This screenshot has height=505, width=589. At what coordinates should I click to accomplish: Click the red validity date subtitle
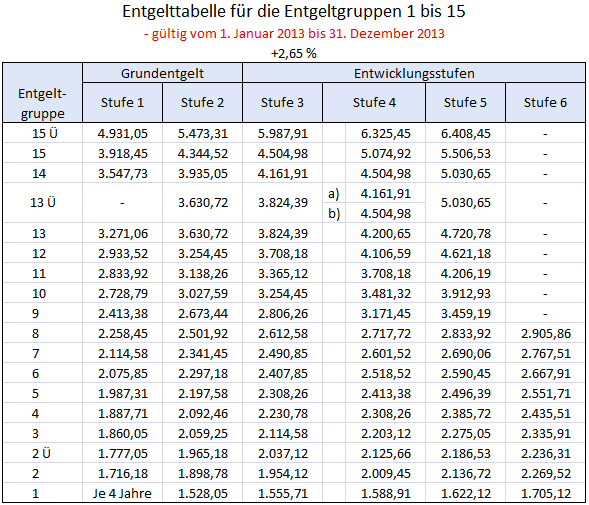pyautogui.click(x=294, y=34)
